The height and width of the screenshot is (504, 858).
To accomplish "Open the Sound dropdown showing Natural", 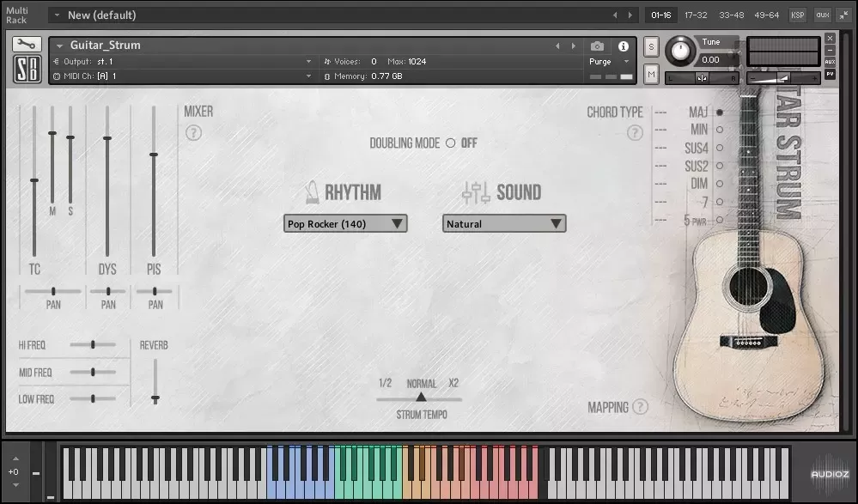I will (504, 223).
